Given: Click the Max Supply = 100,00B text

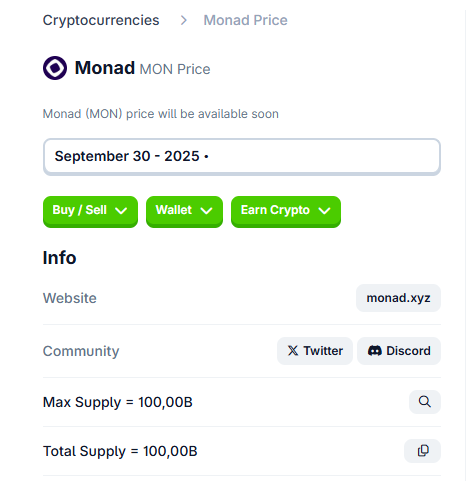Looking at the screenshot, I should 118,402.
